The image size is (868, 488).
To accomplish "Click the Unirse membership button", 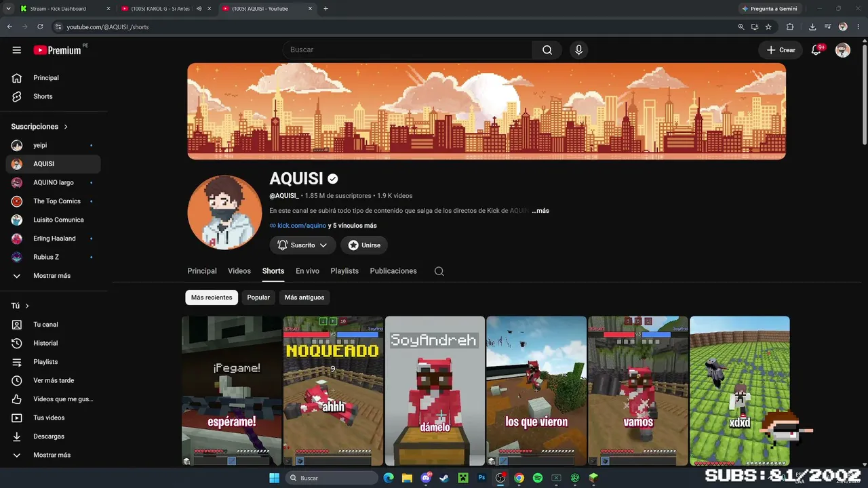I will (x=364, y=245).
